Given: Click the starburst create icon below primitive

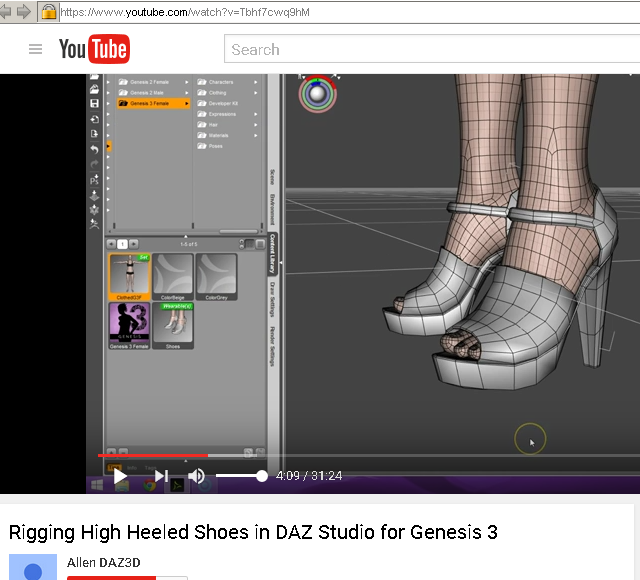Looking at the screenshot, I should [94, 210].
